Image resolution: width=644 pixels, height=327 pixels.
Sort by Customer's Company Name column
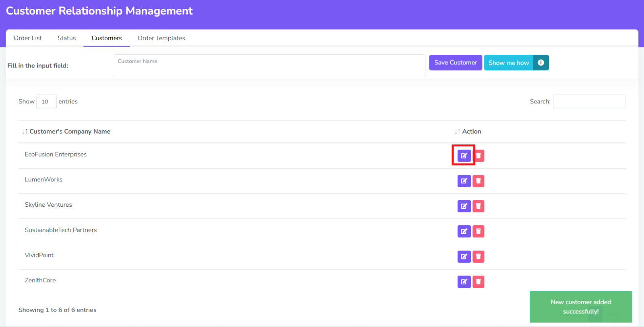point(70,132)
